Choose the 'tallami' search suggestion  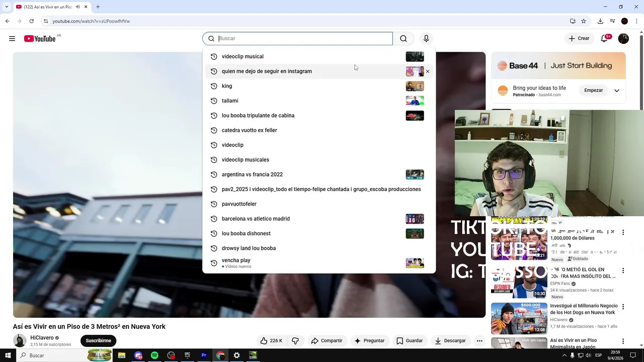tap(319, 101)
